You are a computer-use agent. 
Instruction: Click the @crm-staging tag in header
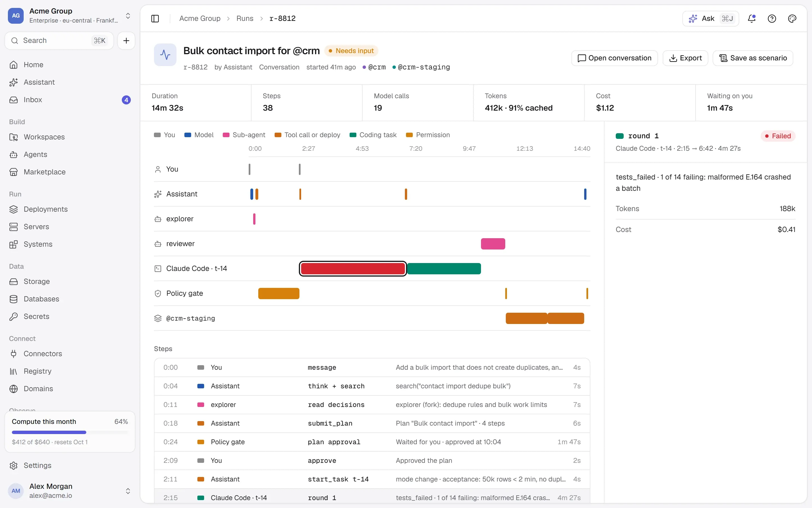tap(421, 67)
